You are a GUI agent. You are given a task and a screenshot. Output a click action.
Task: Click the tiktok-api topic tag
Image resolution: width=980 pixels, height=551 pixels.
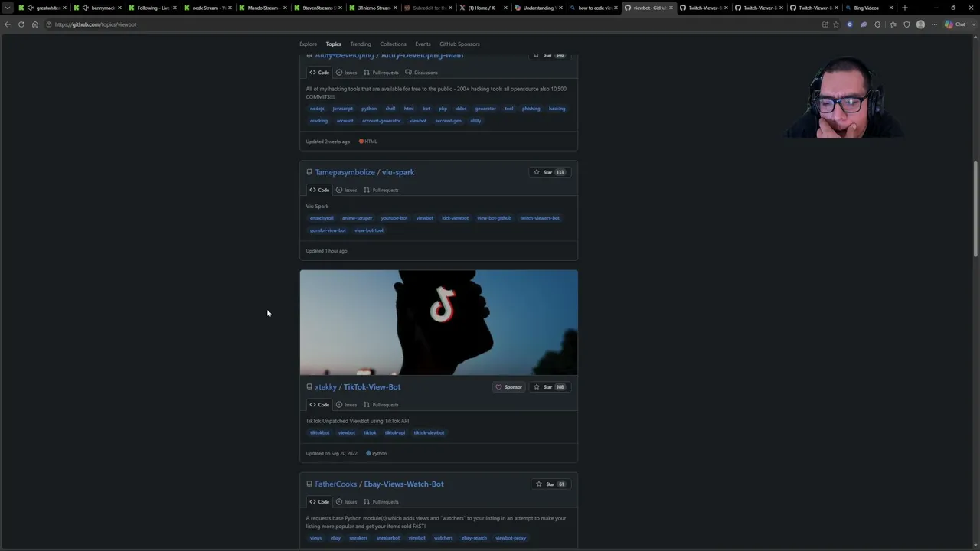395,433
